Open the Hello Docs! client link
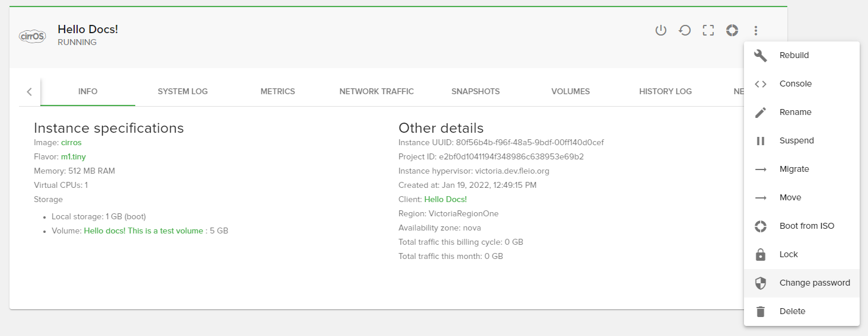 445,200
